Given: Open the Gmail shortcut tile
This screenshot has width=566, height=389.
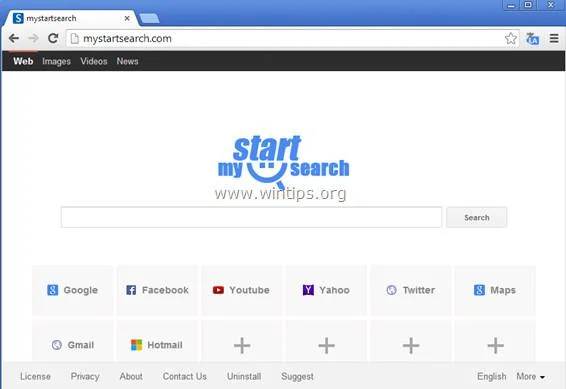Looking at the screenshot, I should 73,341.
